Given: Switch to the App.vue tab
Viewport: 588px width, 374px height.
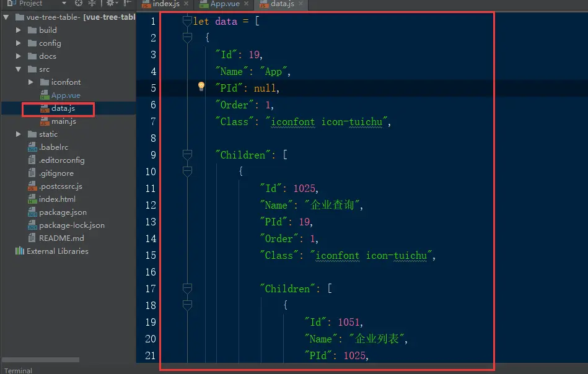Looking at the screenshot, I should tap(225, 4).
